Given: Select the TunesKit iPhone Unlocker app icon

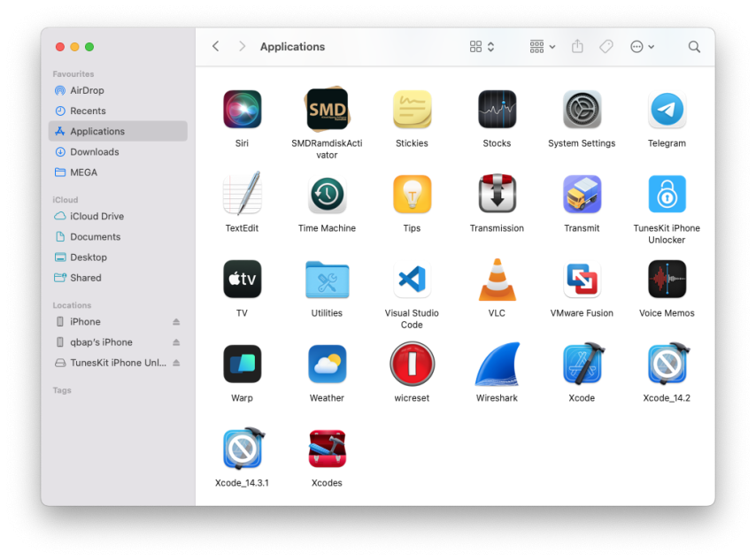Looking at the screenshot, I should [667, 195].
